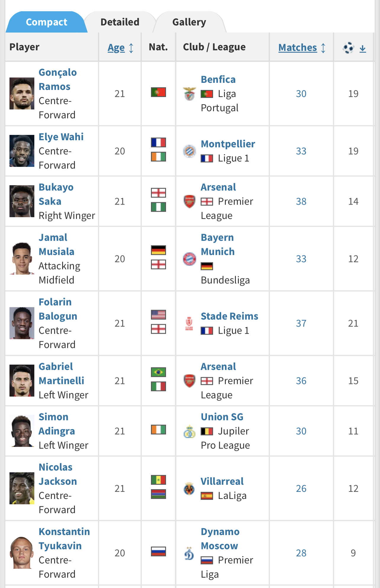This screenshot has height=588, width=380.
Task: Click the Union SG club crest
Action: point(189,431)
